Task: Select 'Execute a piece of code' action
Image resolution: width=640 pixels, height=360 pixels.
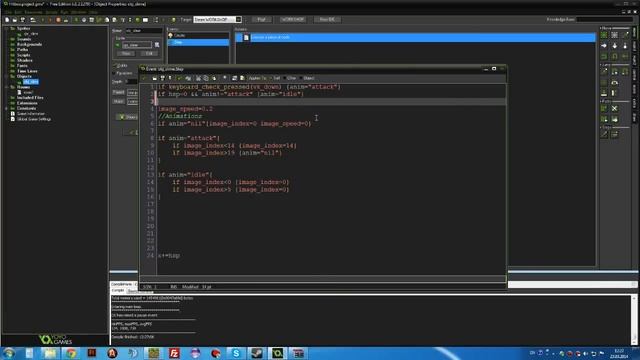Action: [416, 37]
